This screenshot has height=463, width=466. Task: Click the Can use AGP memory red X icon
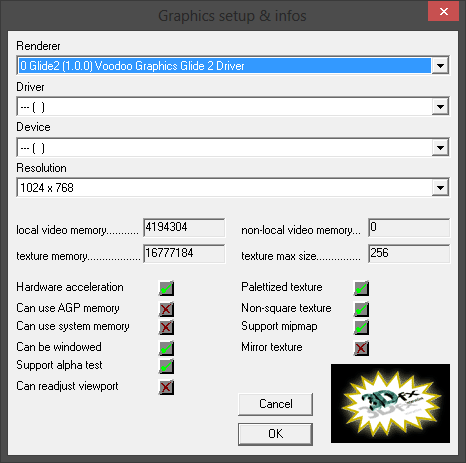(166, 309)
